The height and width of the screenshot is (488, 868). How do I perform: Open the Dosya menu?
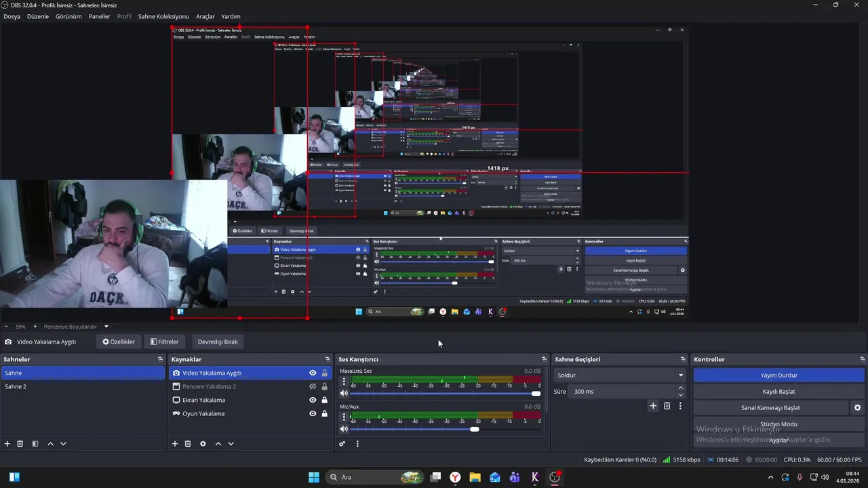click(12, 16)
